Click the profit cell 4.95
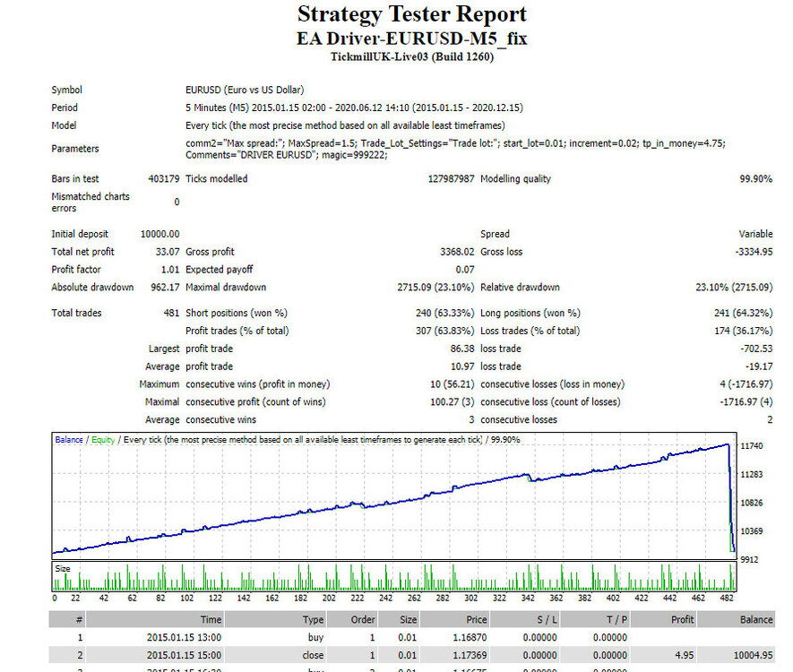793x672 pixels. 685,655
